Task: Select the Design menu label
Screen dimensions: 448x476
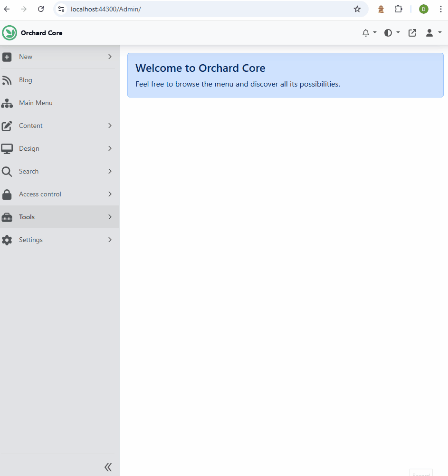Action: click(29, 149)
